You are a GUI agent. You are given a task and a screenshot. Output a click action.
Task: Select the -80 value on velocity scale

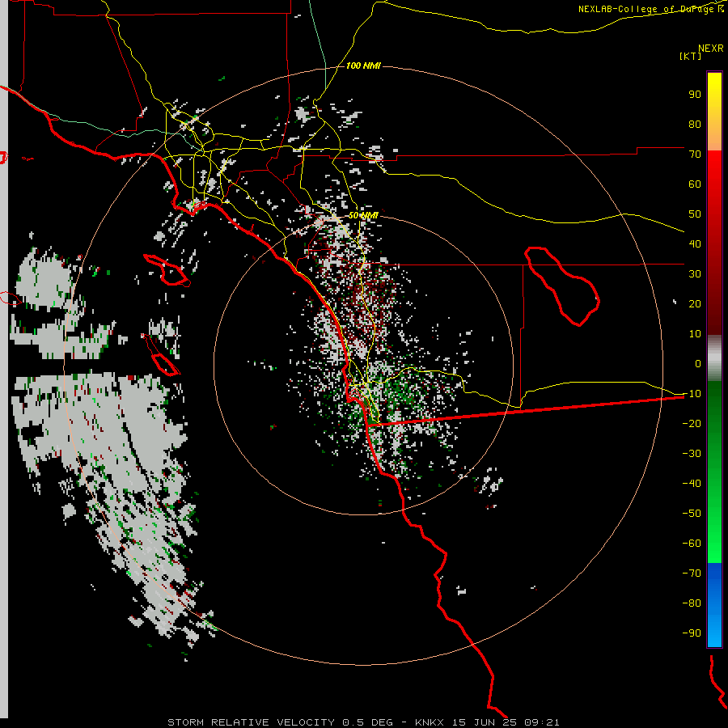(692, 603)
